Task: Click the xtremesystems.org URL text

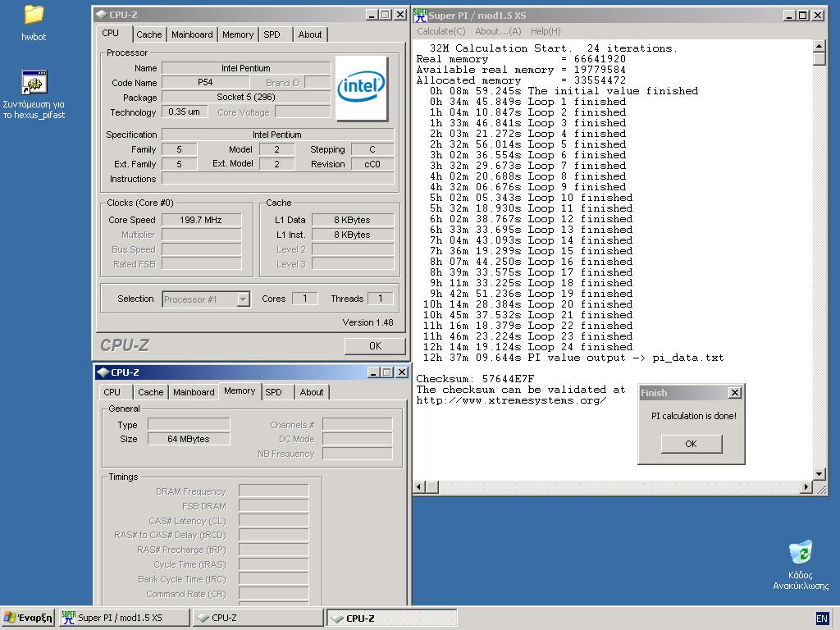Action: pos(511,400)
